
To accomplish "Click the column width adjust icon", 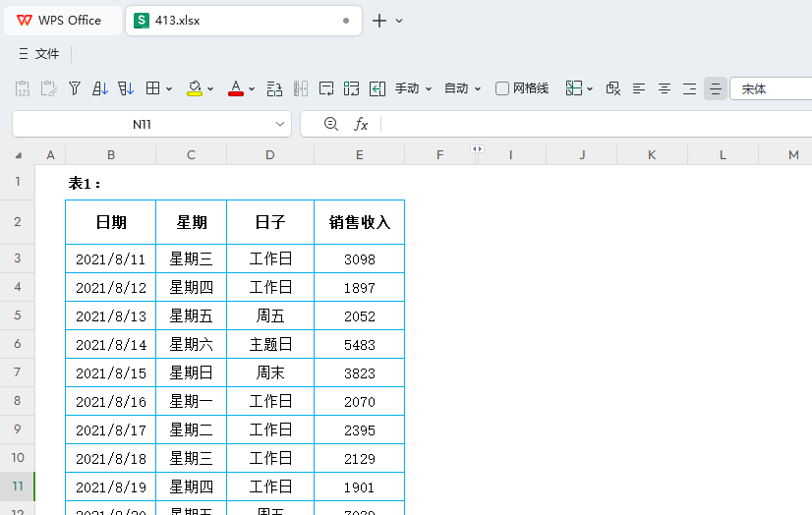I will pyautogui.click(x=301, y=88).
